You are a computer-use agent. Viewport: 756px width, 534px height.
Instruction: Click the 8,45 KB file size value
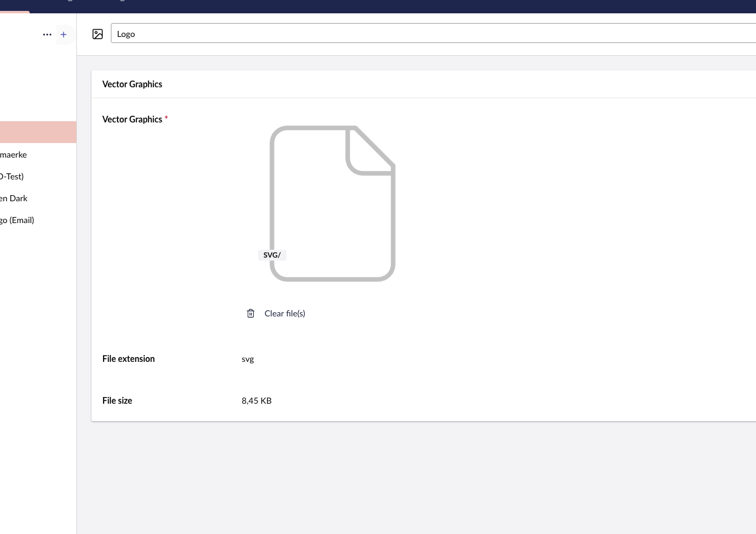click(x=256, y=401)
